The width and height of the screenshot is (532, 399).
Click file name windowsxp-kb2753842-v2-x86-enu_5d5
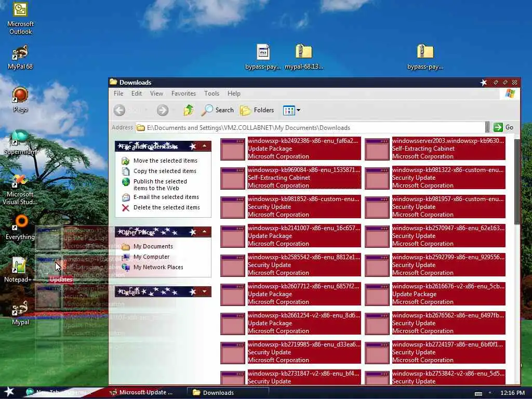tap(448, 374)
